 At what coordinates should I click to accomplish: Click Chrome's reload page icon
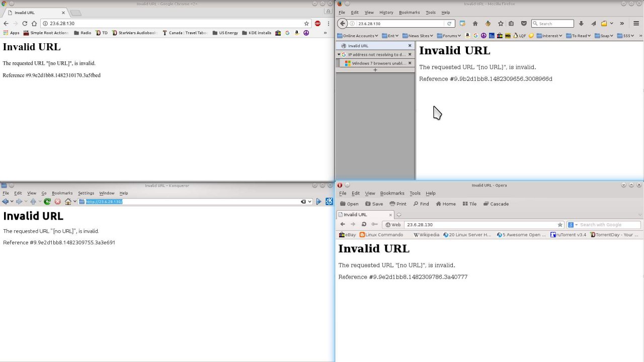[x=25, y=24]
